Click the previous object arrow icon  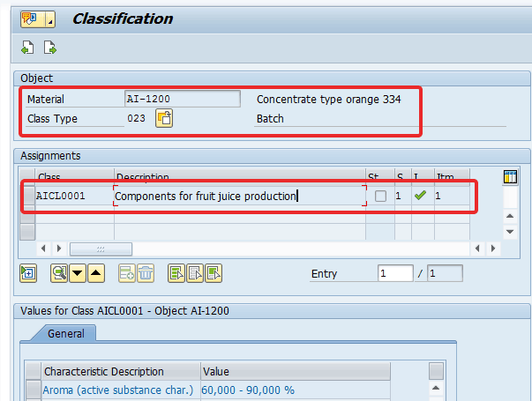[x=28, y=48]
